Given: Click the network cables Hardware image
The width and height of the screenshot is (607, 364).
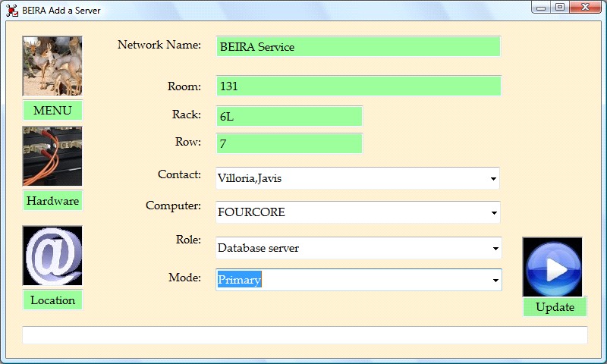Looking at the screenshot, I should pyautogui.click(x=52, y=156).
